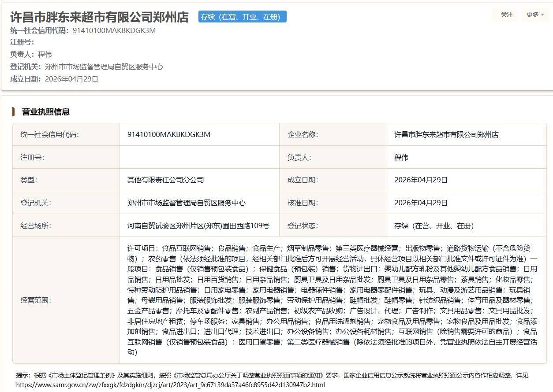
Task: Open the 更多 dropdown menu
Action: click(x=535, y=15)
